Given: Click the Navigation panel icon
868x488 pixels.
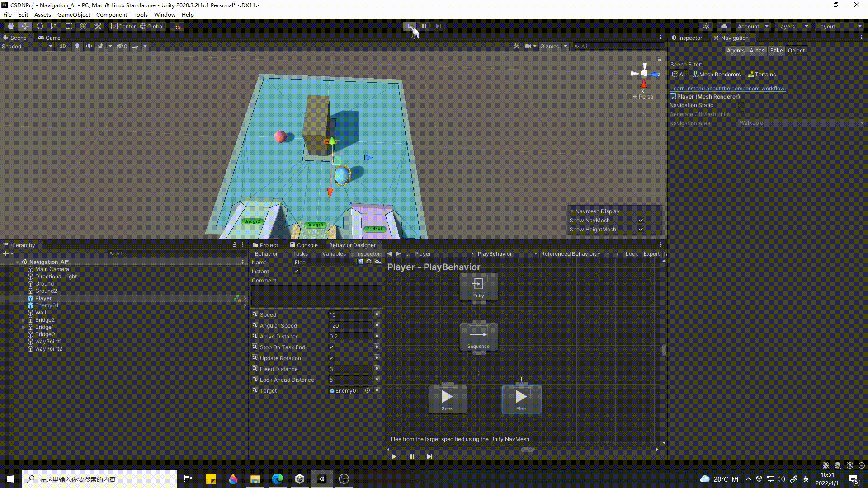Looking at the screenshot, I should click(716, 38).
